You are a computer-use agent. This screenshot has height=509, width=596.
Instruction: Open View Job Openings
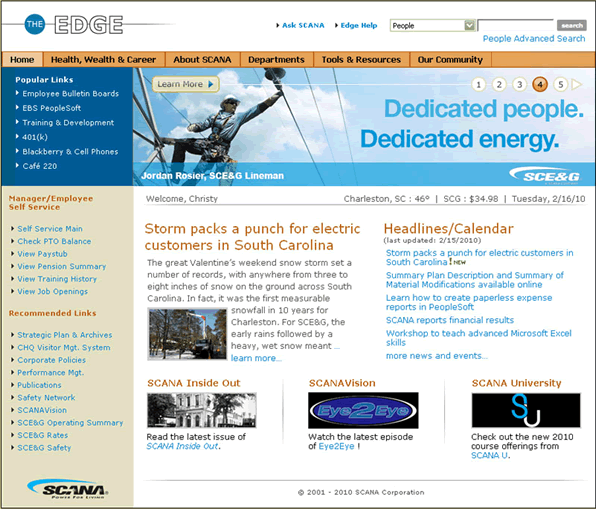pos(52,292)
